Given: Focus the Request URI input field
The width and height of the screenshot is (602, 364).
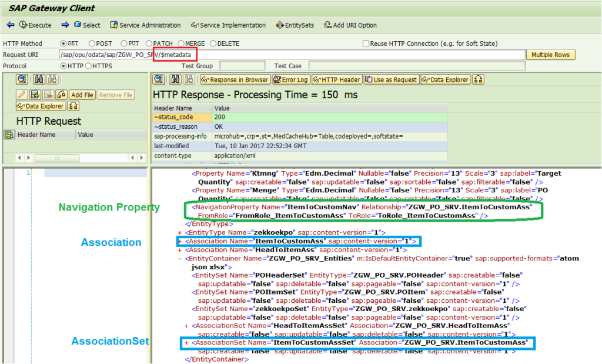Looking at the screenshot, I should click(292, 55).
